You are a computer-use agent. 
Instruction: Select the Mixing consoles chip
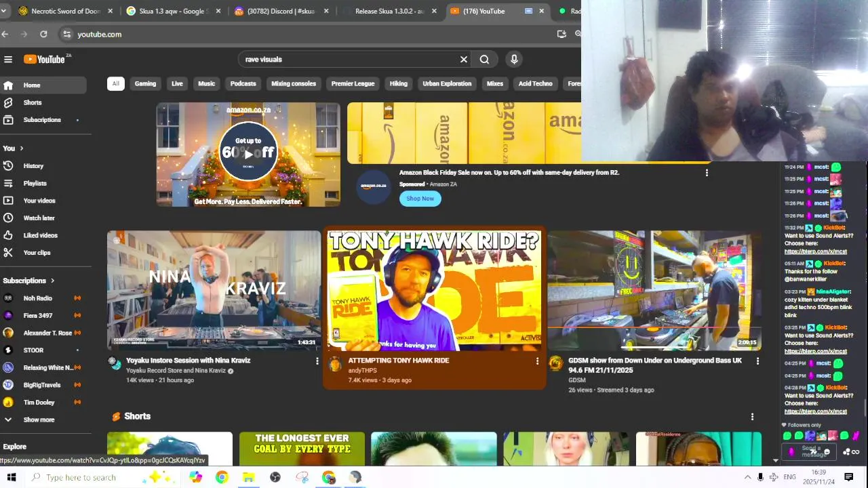tap(294, 84)
